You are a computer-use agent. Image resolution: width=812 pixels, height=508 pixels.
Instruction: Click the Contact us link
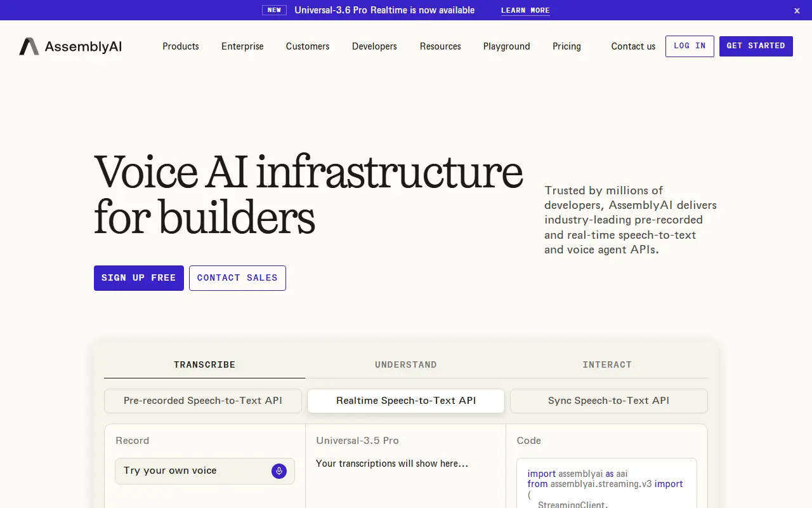pyautogui.click(x=633, y=46)
